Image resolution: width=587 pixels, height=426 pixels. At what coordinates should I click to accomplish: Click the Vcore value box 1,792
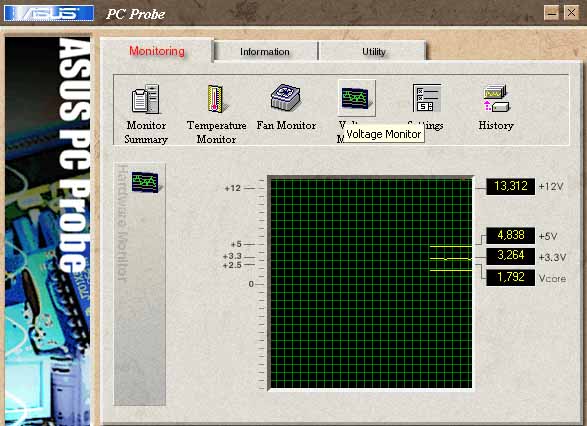(510, 277)
